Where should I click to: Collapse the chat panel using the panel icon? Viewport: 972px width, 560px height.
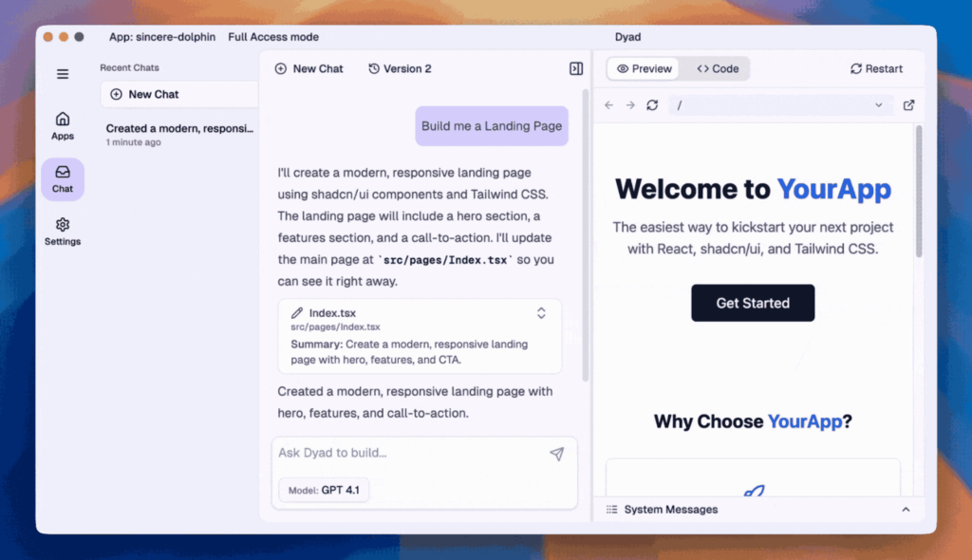[x=575, y=68]
